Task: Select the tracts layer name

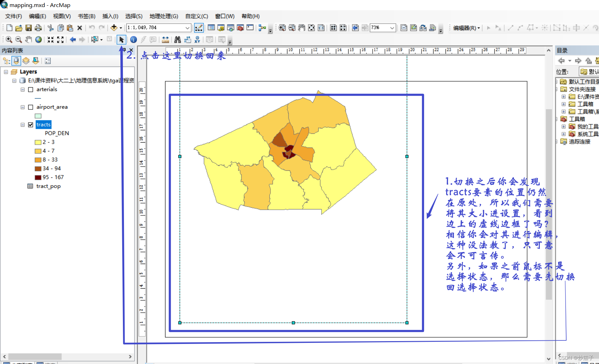Action: tap(43, 125)
